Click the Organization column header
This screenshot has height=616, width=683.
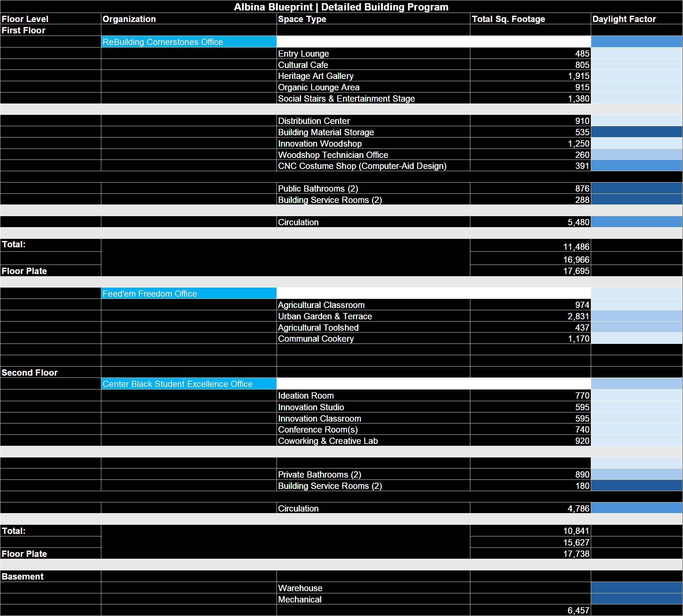[188, 19]
